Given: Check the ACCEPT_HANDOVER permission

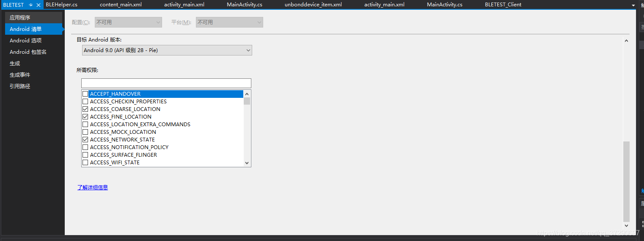Looking at the screenshot, I should coord(85,94).
